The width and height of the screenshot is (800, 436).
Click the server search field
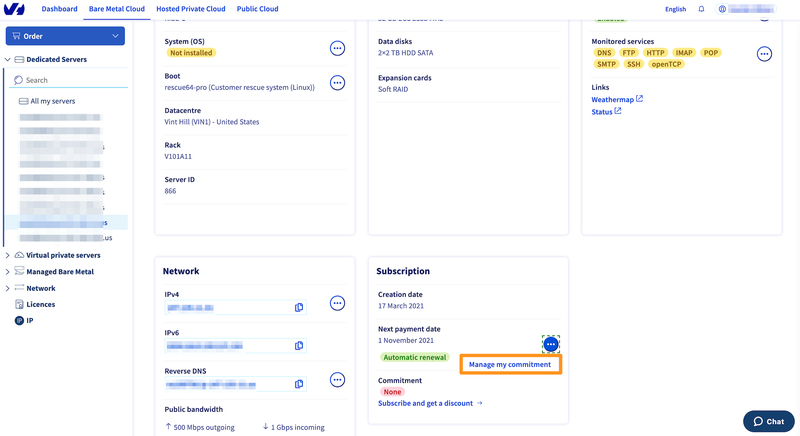[69, 80]
